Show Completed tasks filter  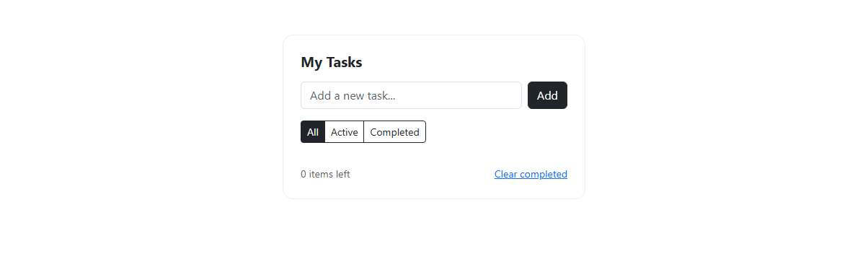[x=394, y=132]
